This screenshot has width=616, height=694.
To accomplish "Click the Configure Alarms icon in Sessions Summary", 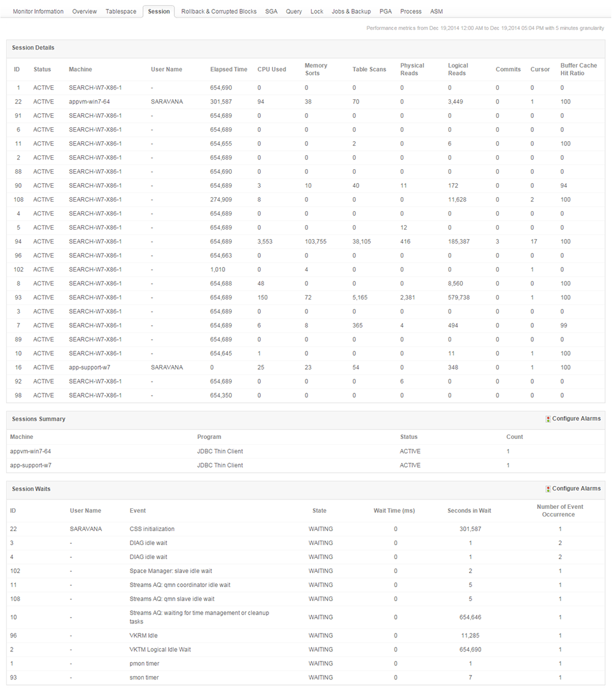I will tap(548, 419).
